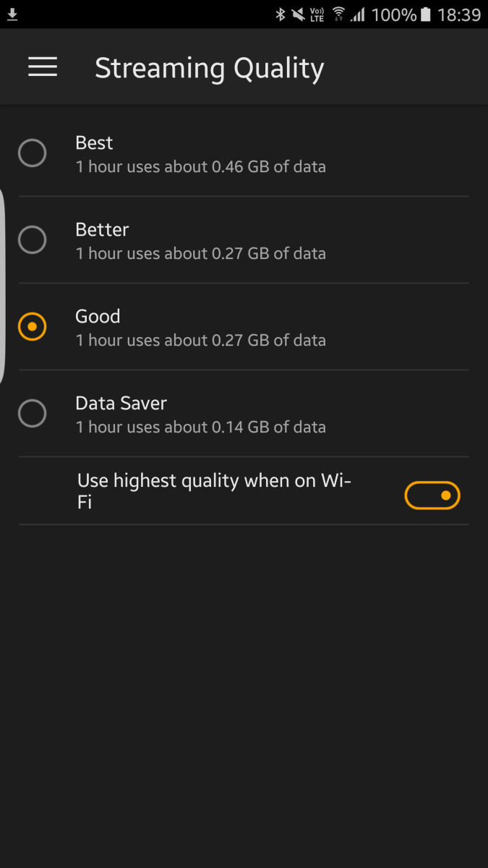Viewport: 488px width, 868px height.
Task: Select the Better quality radio button
Action: point(33,240)
